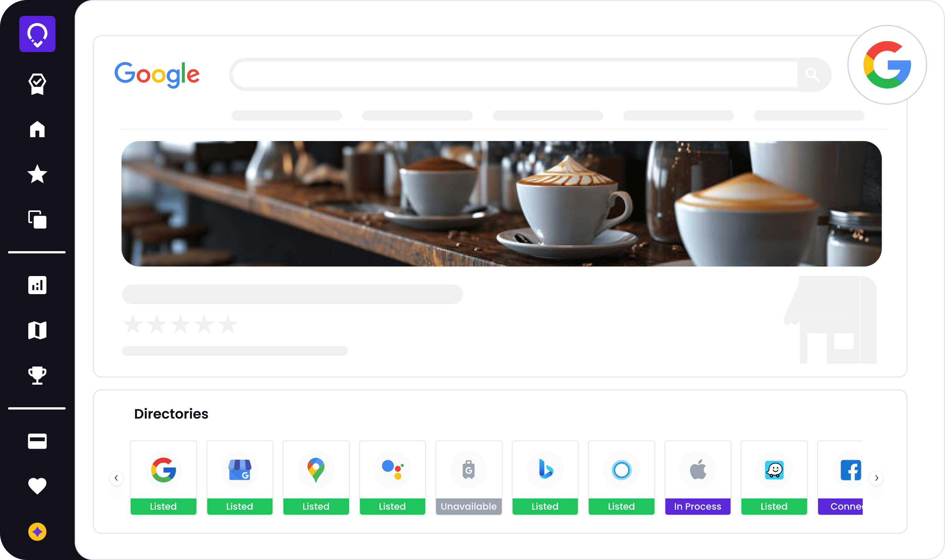Open the map icon in sidebar
Screen dimensions: 945x560
tap(37, 330)
